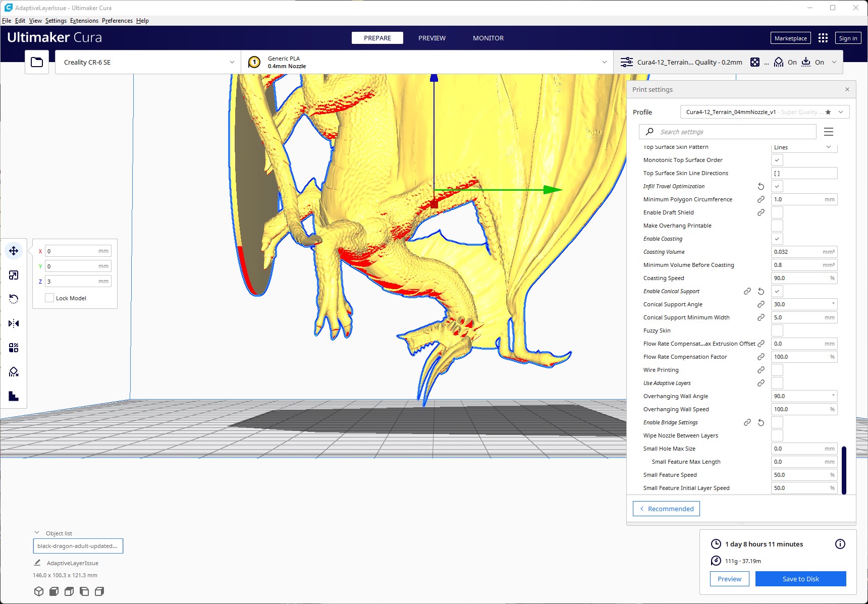Select the Rotate tool

click(14, 299)
